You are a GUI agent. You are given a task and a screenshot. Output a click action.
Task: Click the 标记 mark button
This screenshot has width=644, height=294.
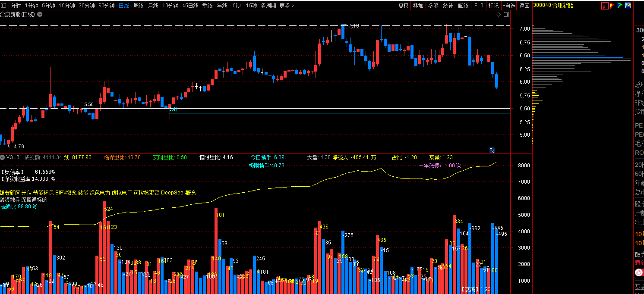point(493,6)
